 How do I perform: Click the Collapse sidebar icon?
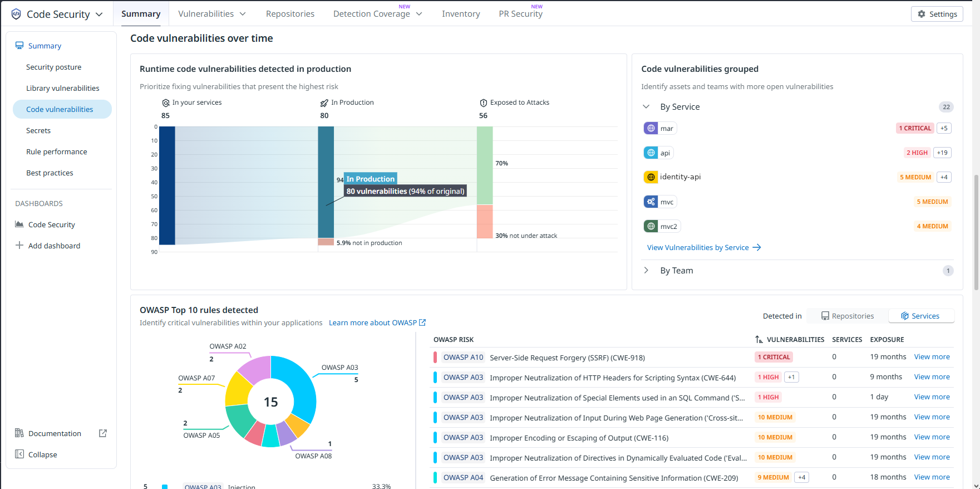click(19, 454)
